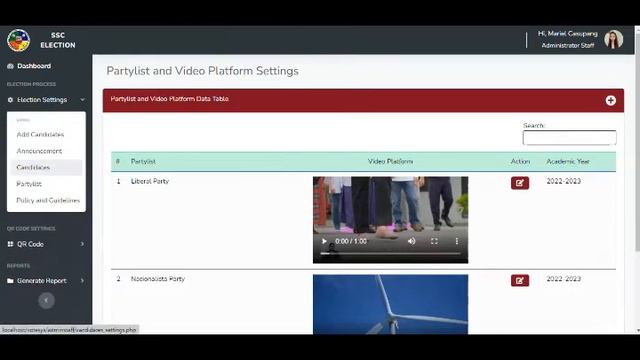
Task: Mute the Liberal Party video
Action: tap(411, 241)
